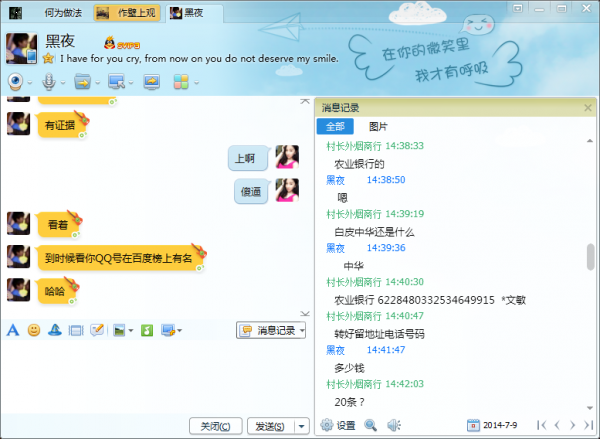Click the avatar beside the 上啊 message
This screenshot has height=439, width=600.
pyautogui.click(x=287, y=157)
